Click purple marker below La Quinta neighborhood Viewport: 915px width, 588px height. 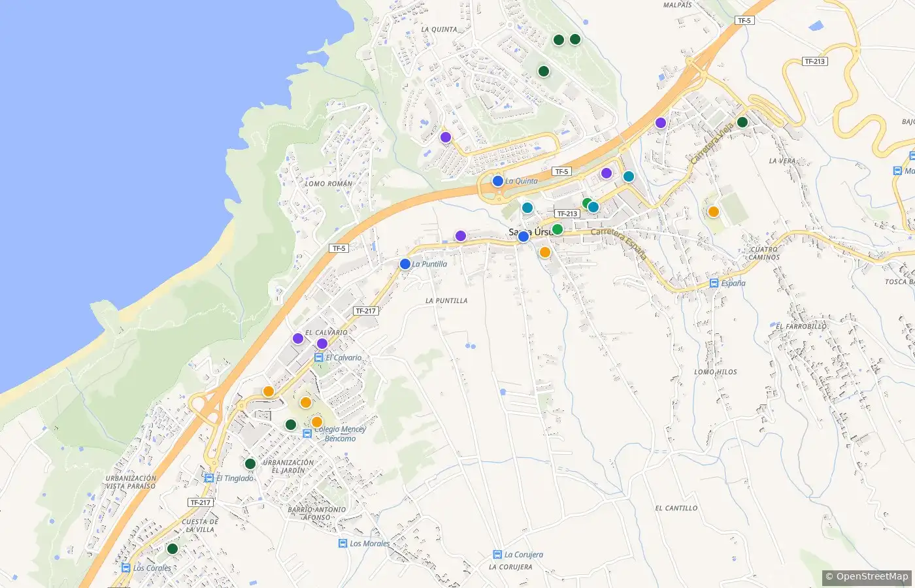(446, 137)
